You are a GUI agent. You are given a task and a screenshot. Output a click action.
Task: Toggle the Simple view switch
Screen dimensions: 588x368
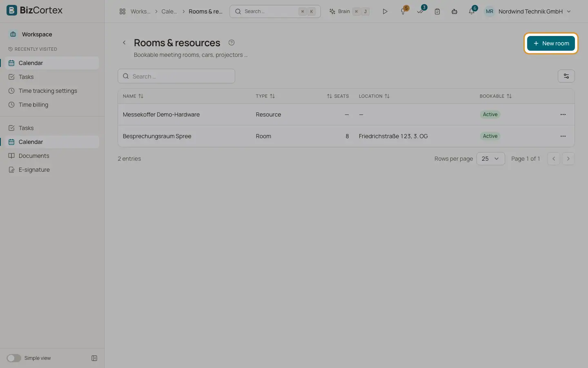click(x=14, y=358)
